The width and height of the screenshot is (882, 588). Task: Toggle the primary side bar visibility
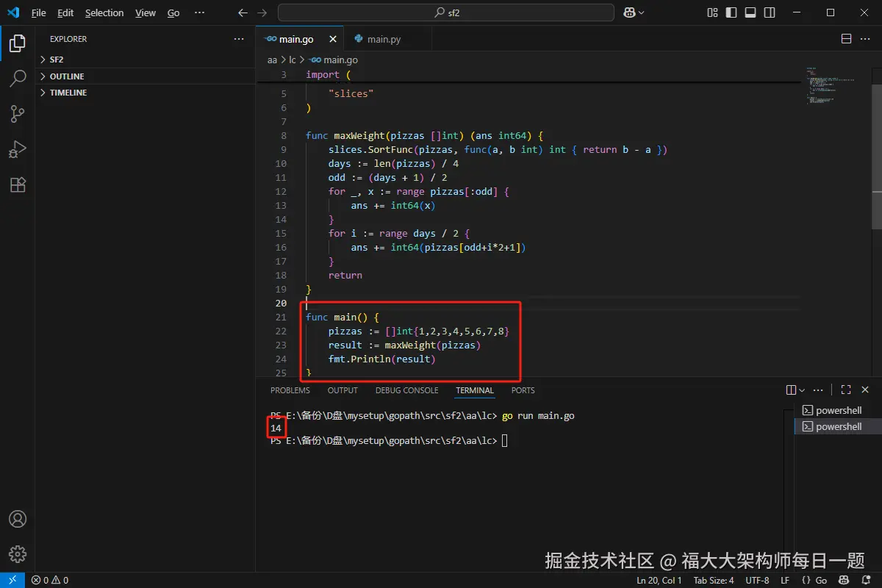tap(731, 12)
